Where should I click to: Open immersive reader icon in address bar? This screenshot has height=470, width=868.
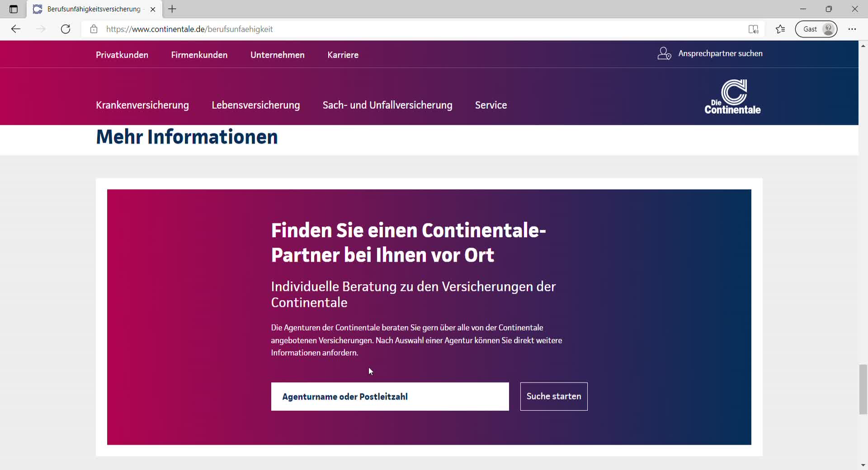[x=753, y=29]
